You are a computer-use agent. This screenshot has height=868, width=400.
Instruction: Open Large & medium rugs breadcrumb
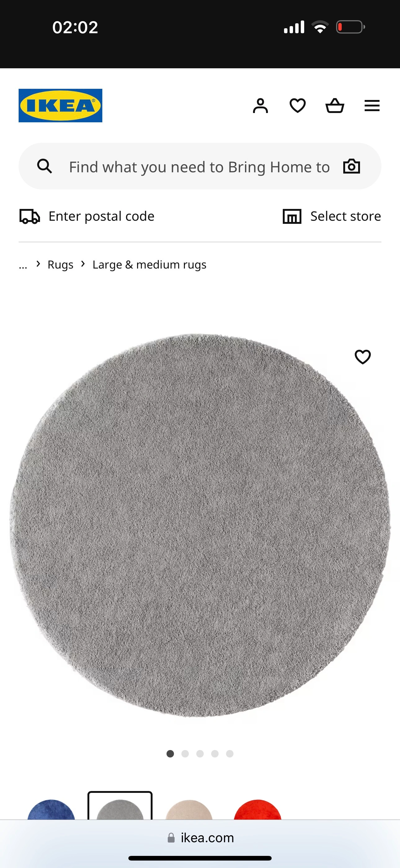[149, 265]
